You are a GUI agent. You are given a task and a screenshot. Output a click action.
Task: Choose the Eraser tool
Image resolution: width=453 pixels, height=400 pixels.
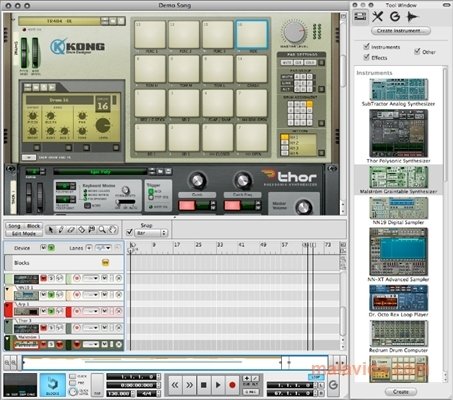click(x=71, y=230)
